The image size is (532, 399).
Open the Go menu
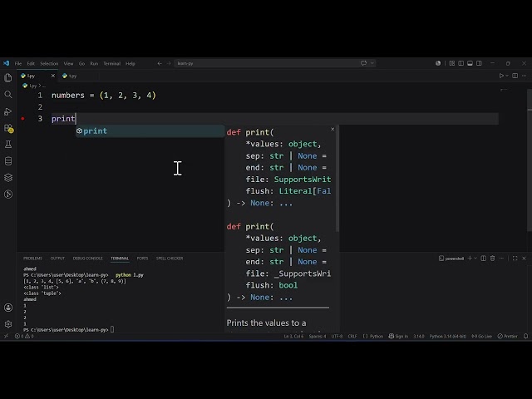81,63
